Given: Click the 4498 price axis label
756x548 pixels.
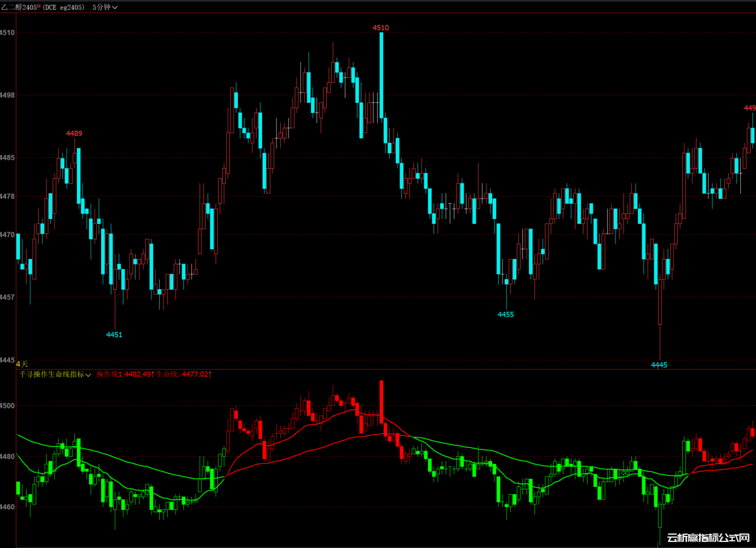Looking at the screenshot, I should 8,96.
